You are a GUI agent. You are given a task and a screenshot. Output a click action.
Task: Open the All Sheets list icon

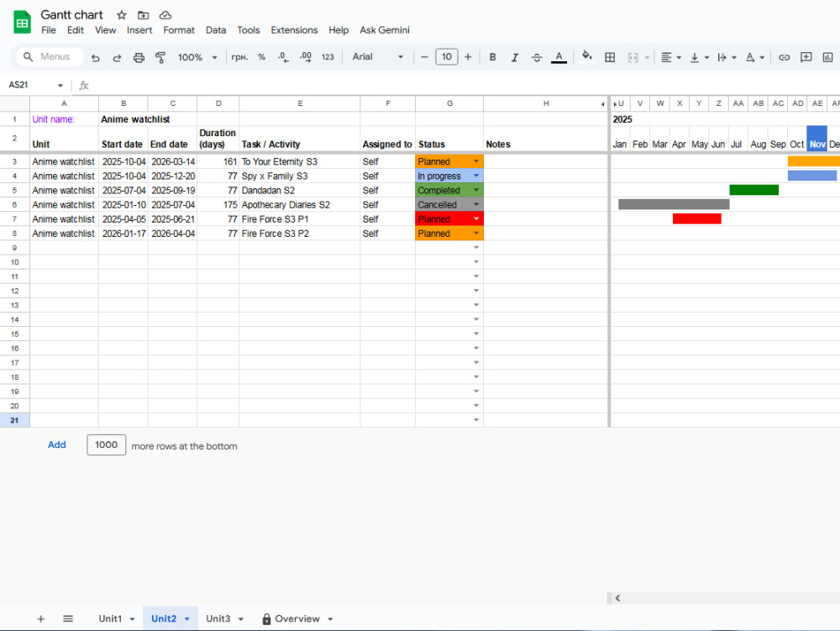coord(68,619)
